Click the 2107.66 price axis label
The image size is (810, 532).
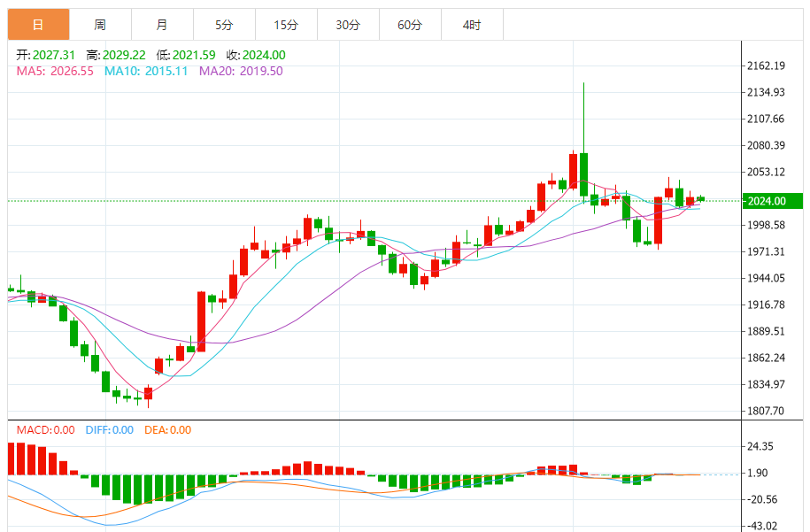766,119
